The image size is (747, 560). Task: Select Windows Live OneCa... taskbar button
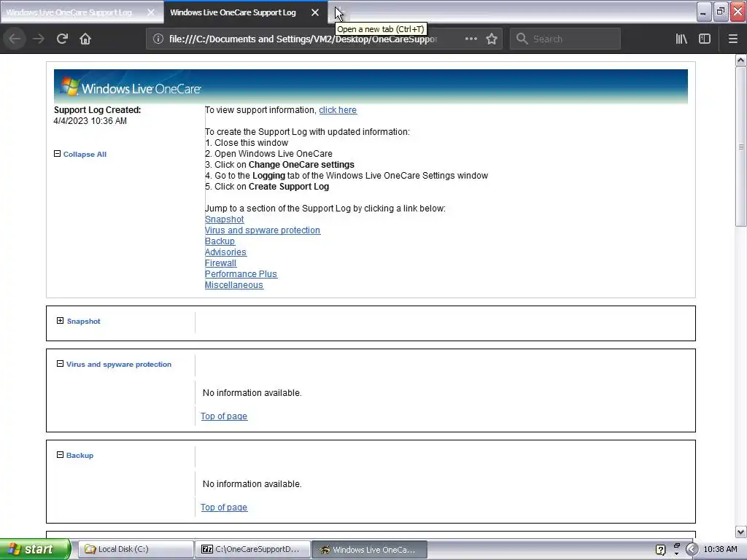pos(369,549)
